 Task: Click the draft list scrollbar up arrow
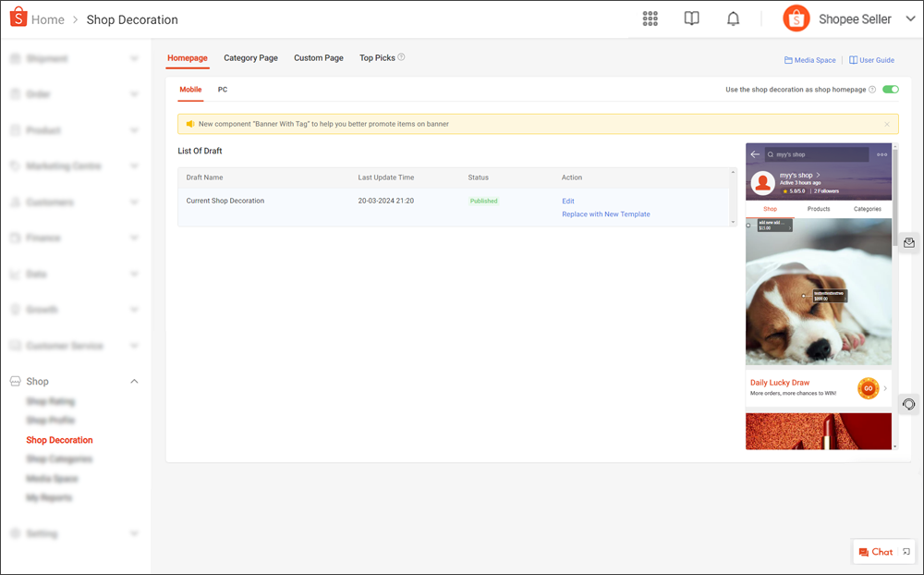733,173
